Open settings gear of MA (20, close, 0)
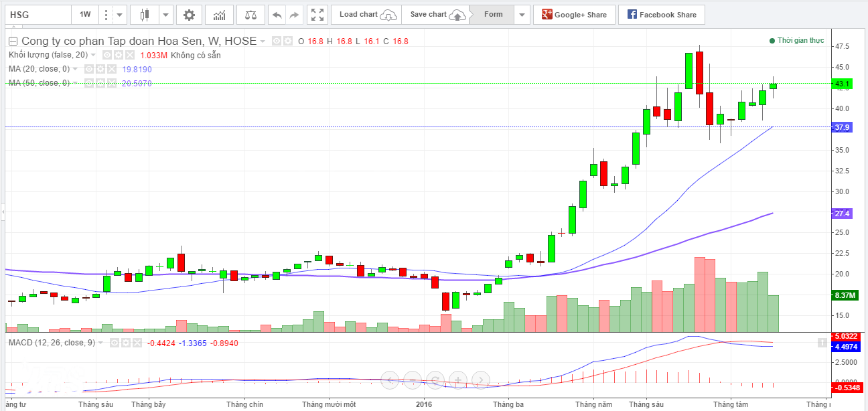Viewport: 868px width, 411px height. pyautogui.click(x=100, y=69)
